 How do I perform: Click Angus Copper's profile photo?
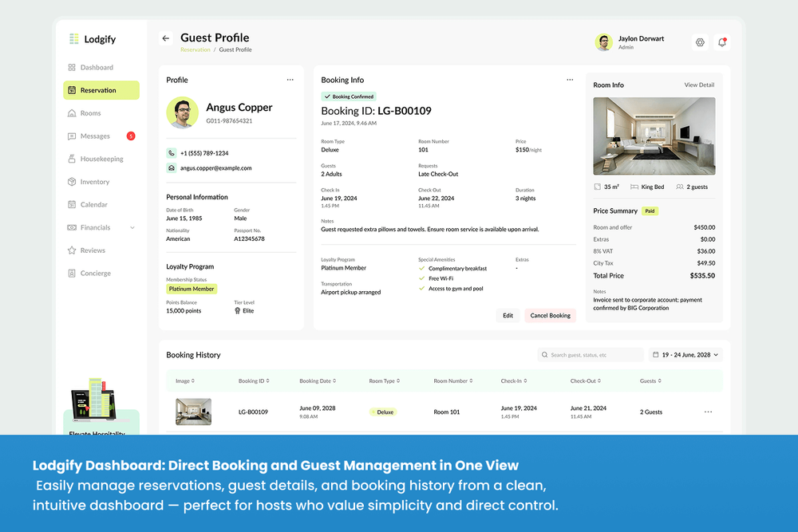182,112
